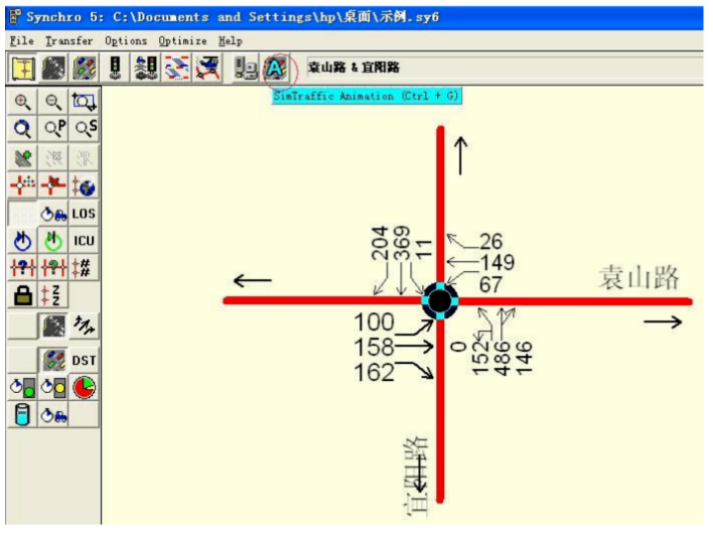This screenshot has width=713, height=535.
Task: Click the DST button
Action: pos(84,361)
